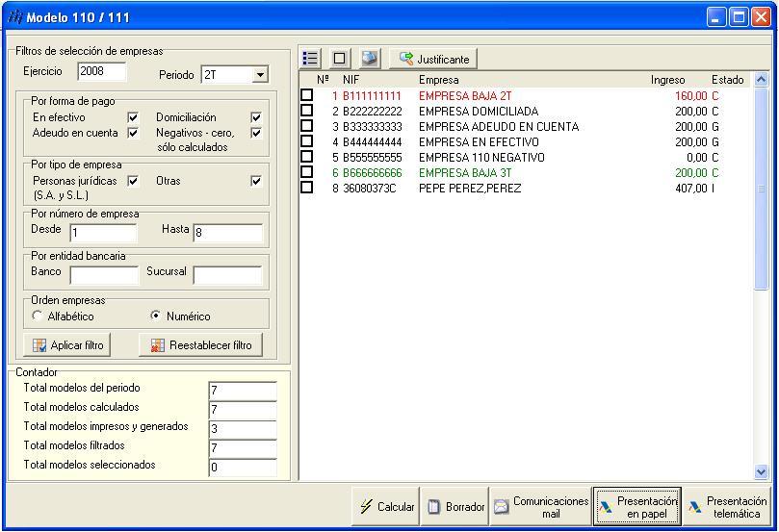Click NIF B222222222 in the list
This screenshot has height=532, width=779.
(x=372, y=112)
